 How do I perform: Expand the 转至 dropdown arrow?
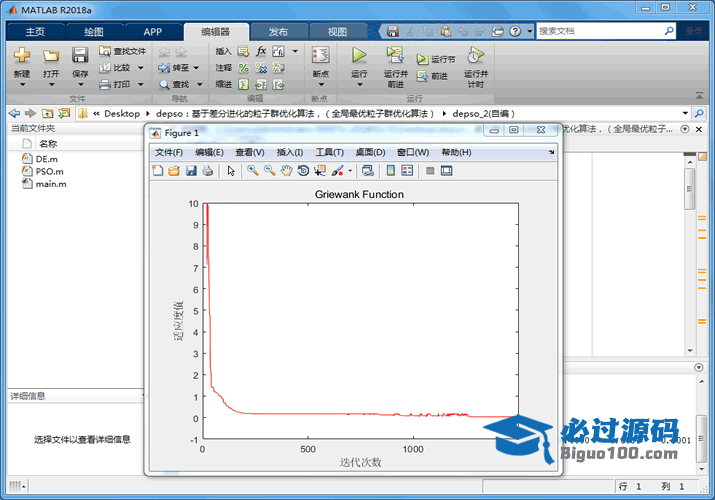(196, 68)
